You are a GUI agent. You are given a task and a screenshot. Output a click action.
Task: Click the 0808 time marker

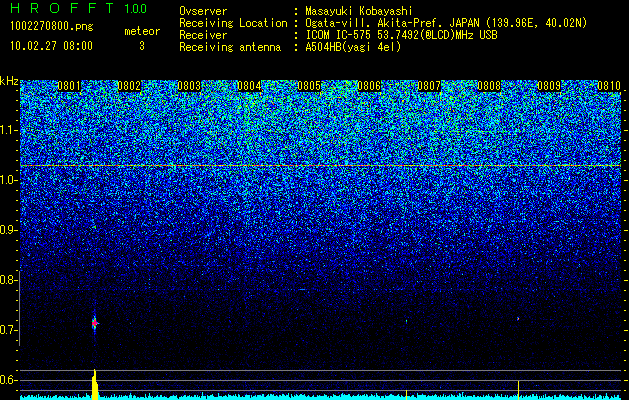pos(489,86)
